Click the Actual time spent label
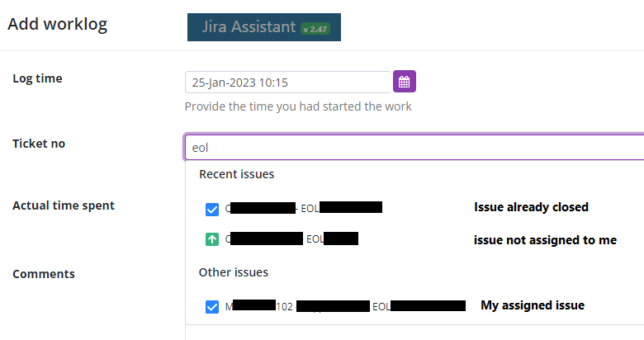This screenshot has width=644, height=340. (x=64, y=205)
